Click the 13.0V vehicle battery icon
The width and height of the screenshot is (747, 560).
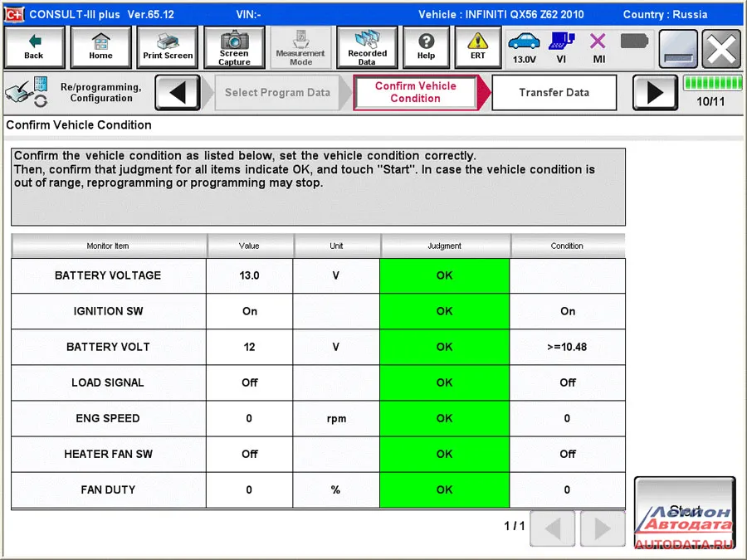(524, 47)
